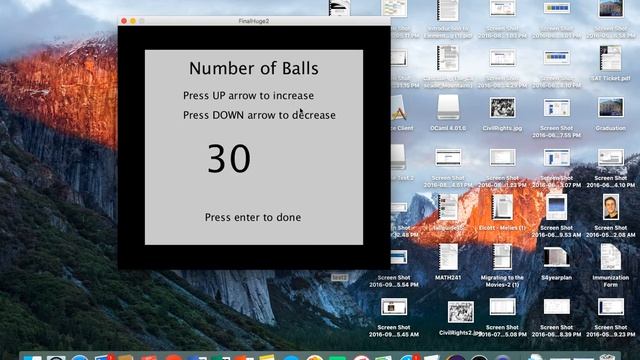640x360 pixels.
Task: Select the Elcott - Melies (1) document
Action: coord(502,207)
